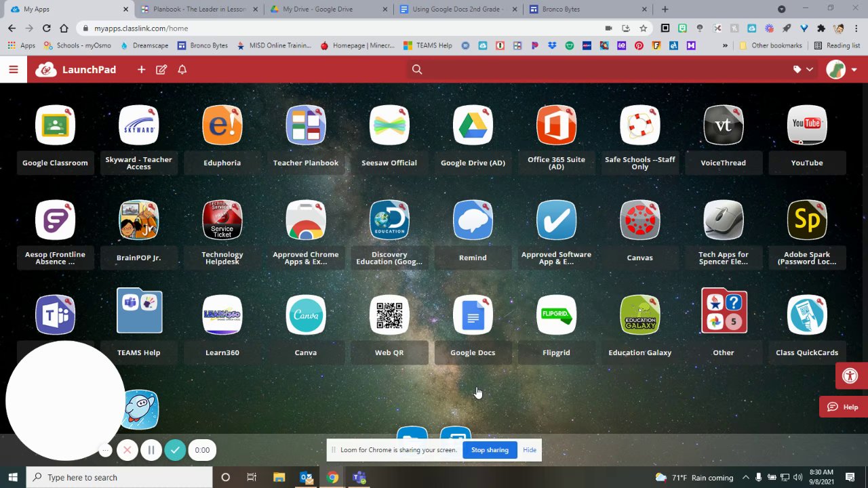Screen dimensions: 868x488
Task: Open Google Drive (AD) app
Action: pyautogui.click(x=473, y=125)
